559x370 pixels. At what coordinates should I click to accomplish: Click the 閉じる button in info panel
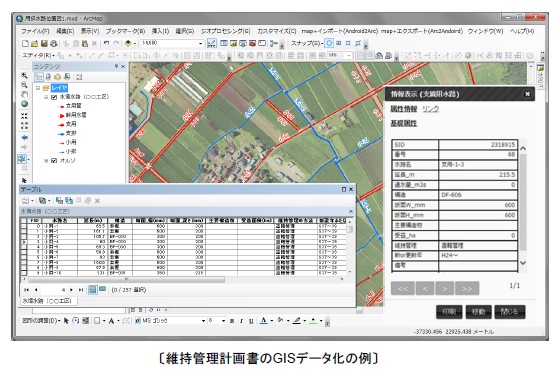[x=510, y=312]
